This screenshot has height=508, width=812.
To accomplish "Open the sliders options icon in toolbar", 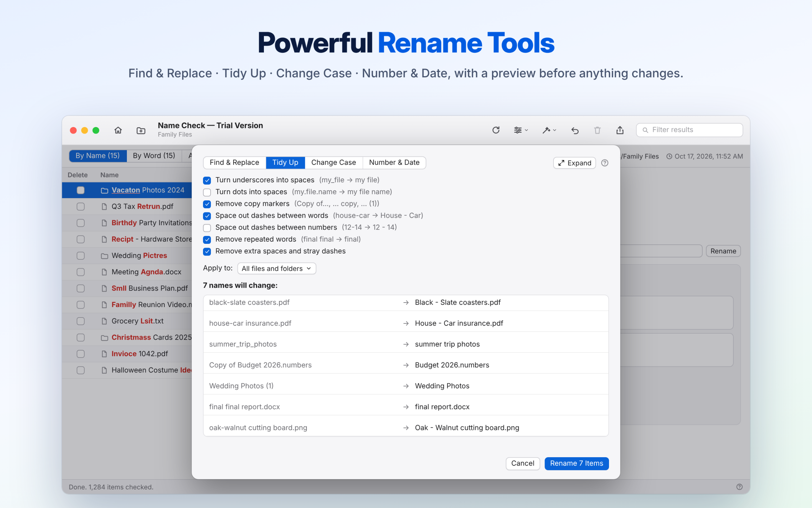I will coord(521,130).
